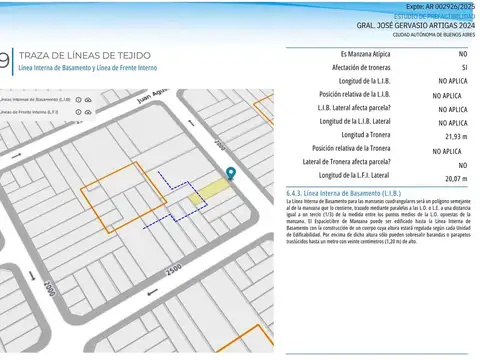
Task: Download Líneas de Frente Interno layer via cloud icon
Action: 88,112
